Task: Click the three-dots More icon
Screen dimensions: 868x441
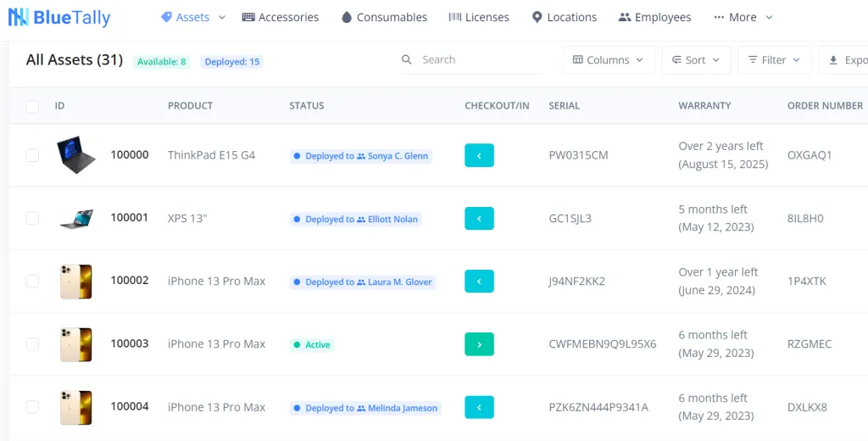Action: 719,17
